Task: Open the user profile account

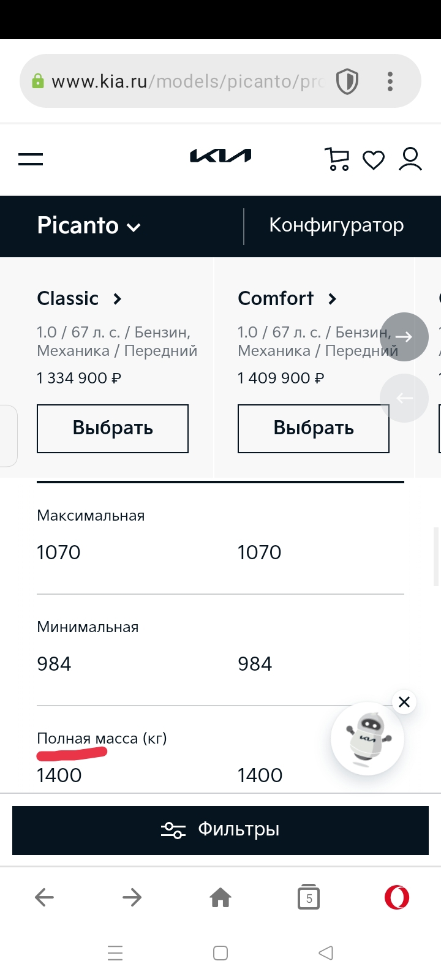Action: click(410, 159)
